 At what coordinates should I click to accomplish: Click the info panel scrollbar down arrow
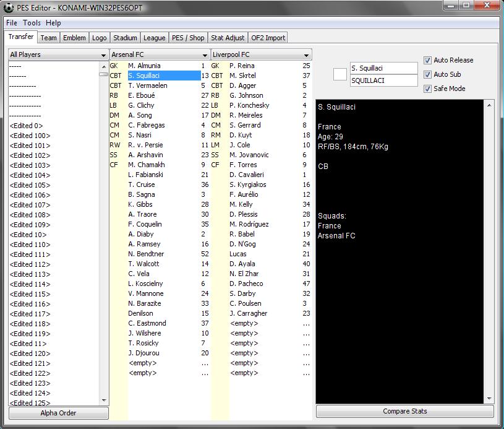pyautogui.click(x=489, y=399)
